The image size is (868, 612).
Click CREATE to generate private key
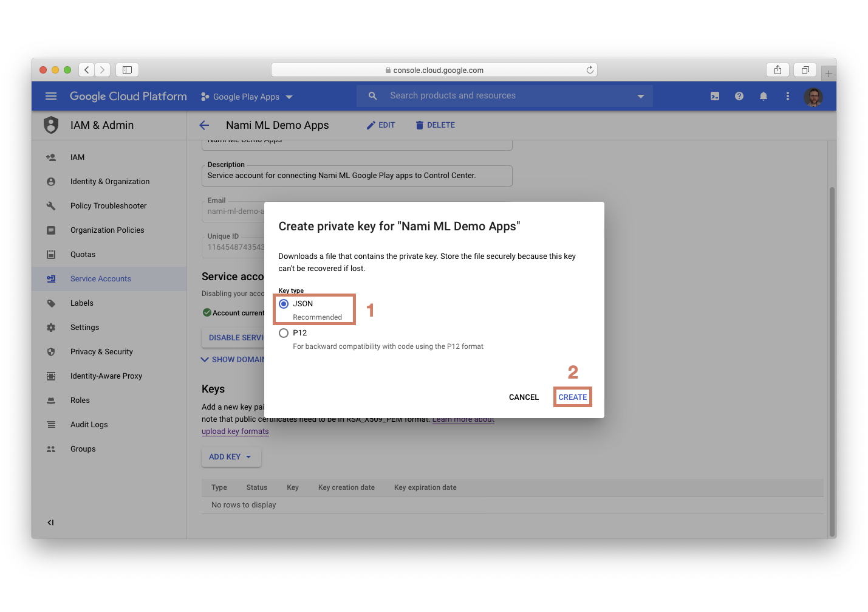click(x=573, y=397)
